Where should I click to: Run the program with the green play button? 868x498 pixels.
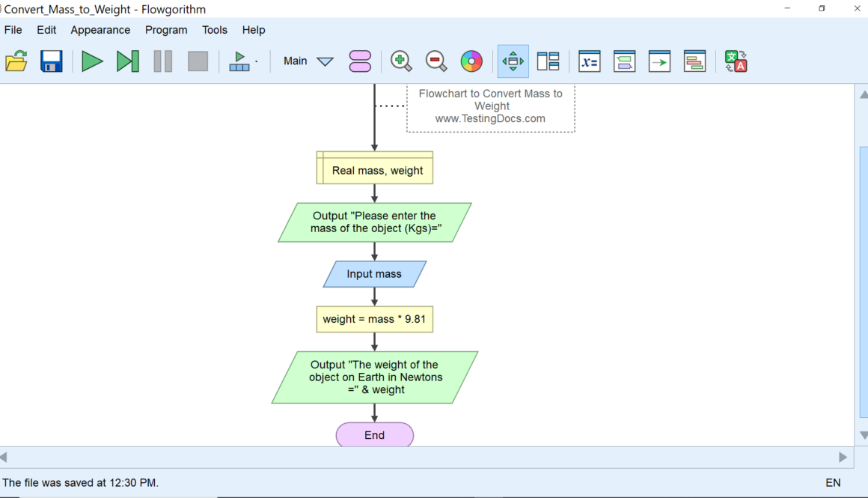(92, 61)
